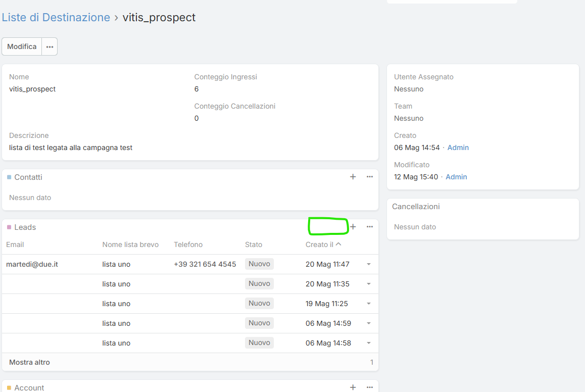
Task: Open the Account panel three-dot menu
Action: pos(370,387)
